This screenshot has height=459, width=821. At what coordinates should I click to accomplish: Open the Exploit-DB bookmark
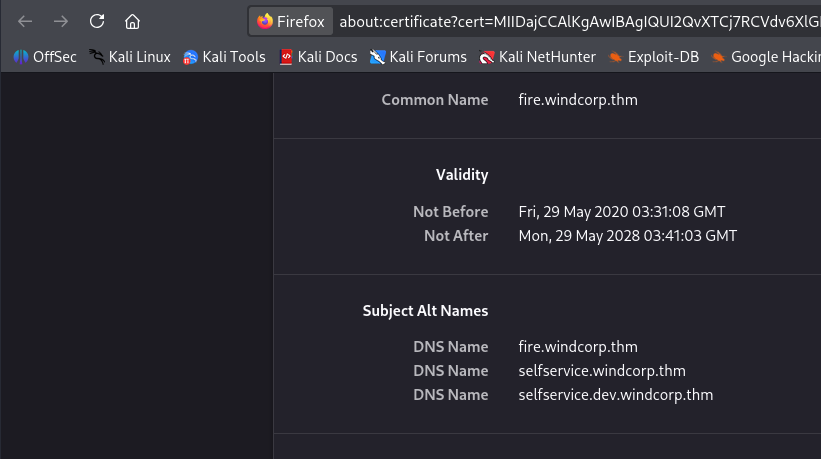click(x=653, y=57)
